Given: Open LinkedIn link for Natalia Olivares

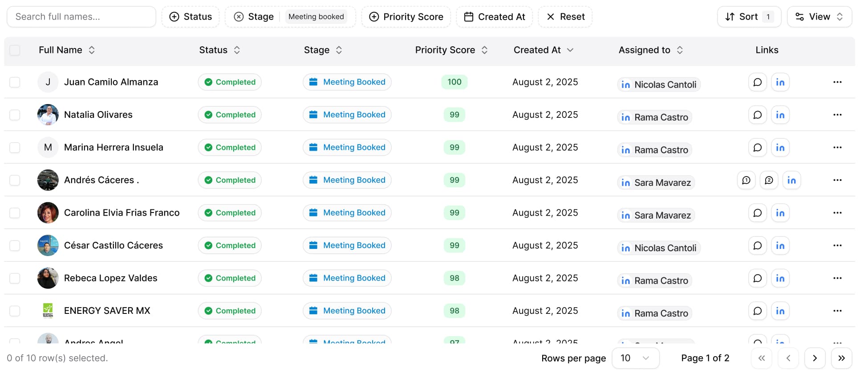Looking at the screenshot, I should (780, 115).
